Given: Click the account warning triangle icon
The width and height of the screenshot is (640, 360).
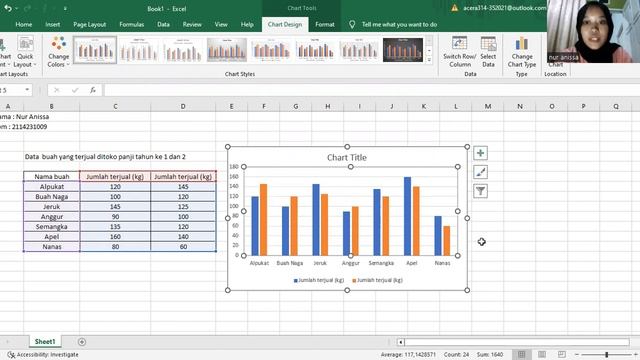Looking at the screenshot, I should point(454,8).
